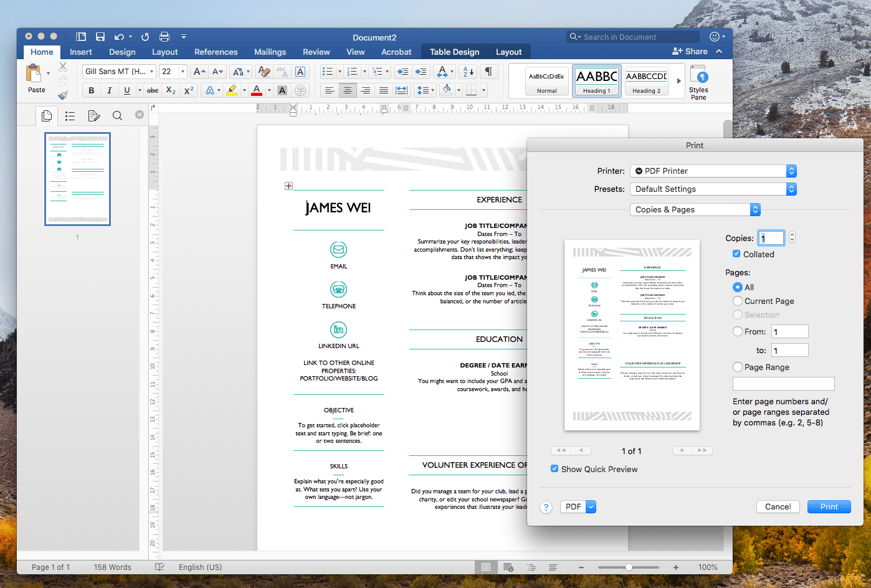
Task: Expand the PDF menu in print dialog
Action: point(578,506)
